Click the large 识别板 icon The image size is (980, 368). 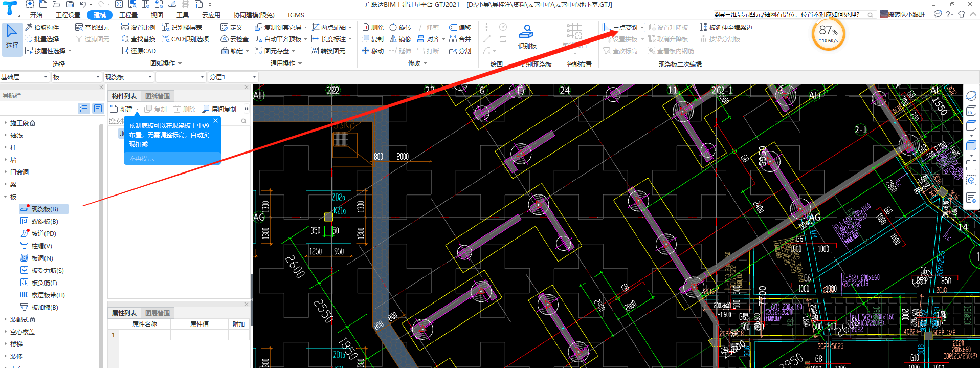click(527, 37)
